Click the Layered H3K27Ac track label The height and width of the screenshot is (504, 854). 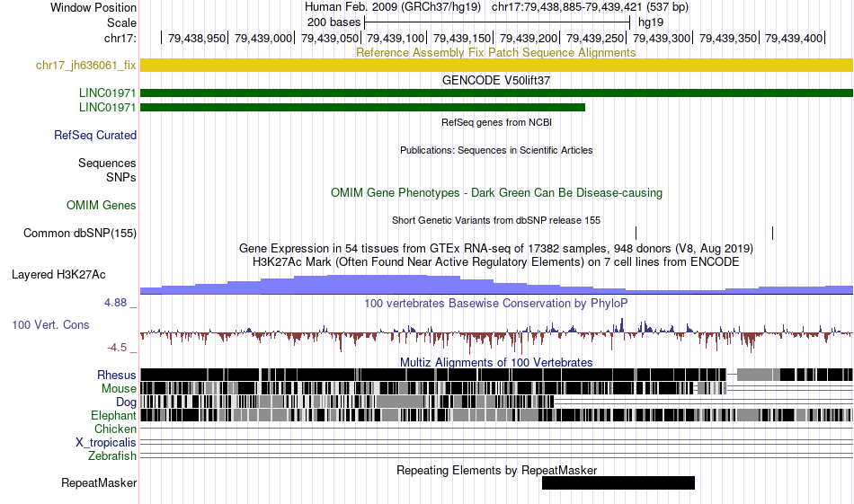point(58,274)
